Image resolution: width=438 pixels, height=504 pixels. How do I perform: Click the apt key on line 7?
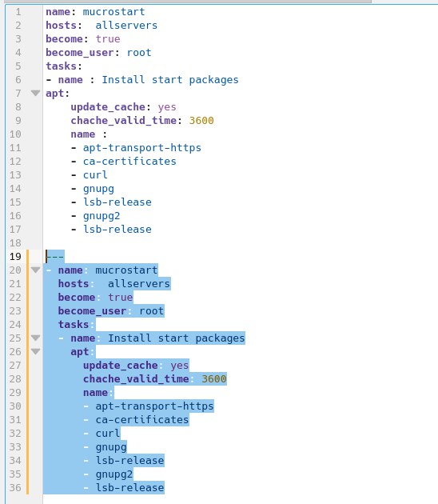[55, 94]
